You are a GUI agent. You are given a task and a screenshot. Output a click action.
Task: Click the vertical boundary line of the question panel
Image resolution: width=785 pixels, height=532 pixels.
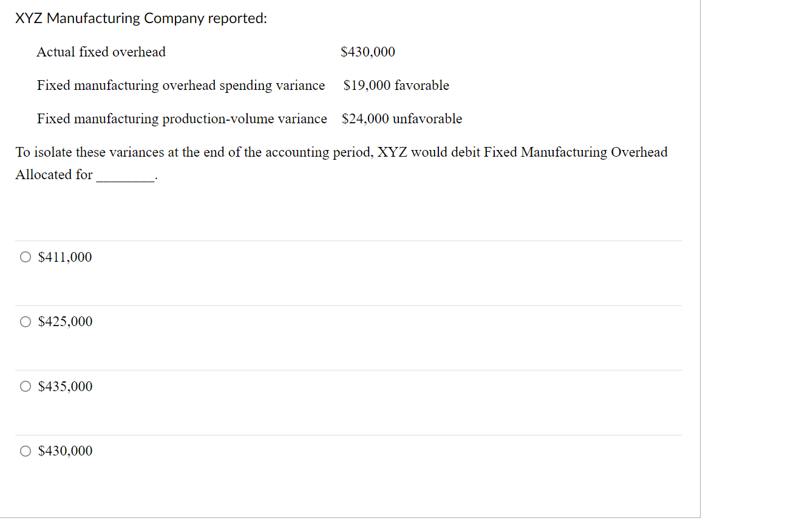[701, 261]
